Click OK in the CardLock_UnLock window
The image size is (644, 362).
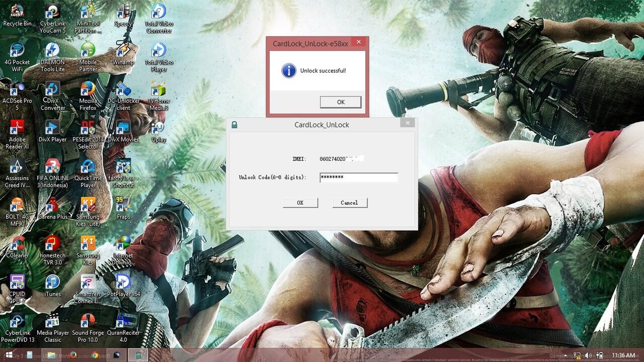[300, 203]
